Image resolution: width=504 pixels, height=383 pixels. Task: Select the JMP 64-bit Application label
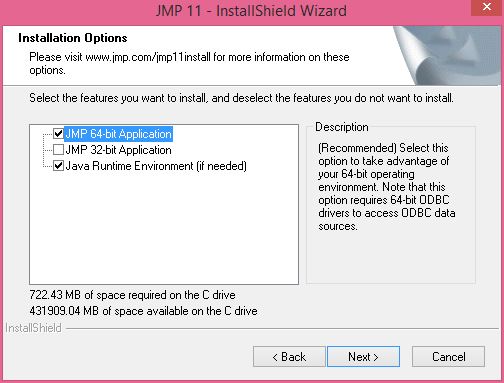118,134
